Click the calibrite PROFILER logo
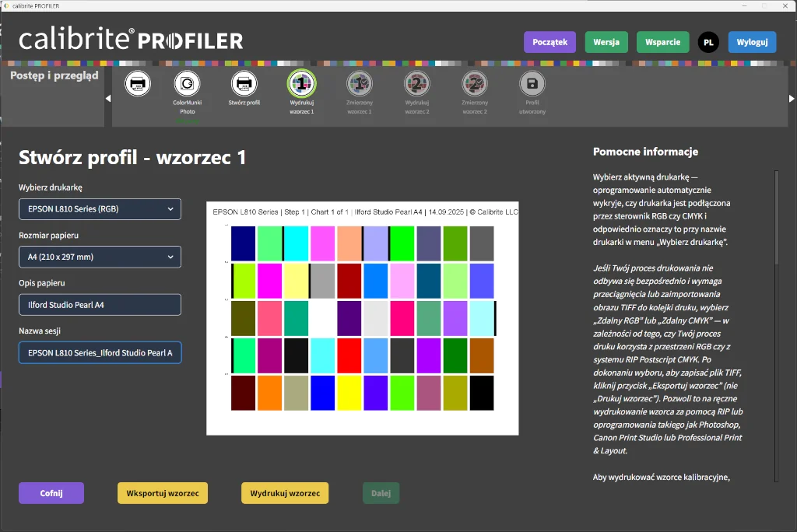This screenshot has width=797, height=532. (131, 39)
